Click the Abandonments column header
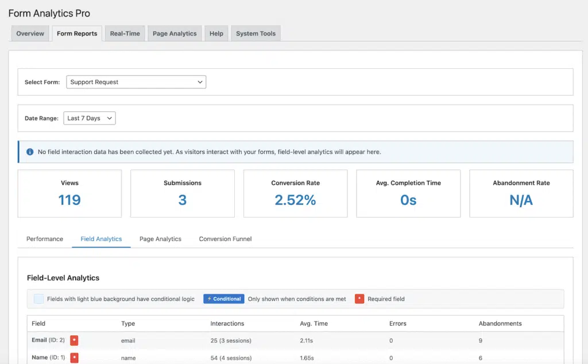This screenshot has height=364, width=588. tap(500, 323)
